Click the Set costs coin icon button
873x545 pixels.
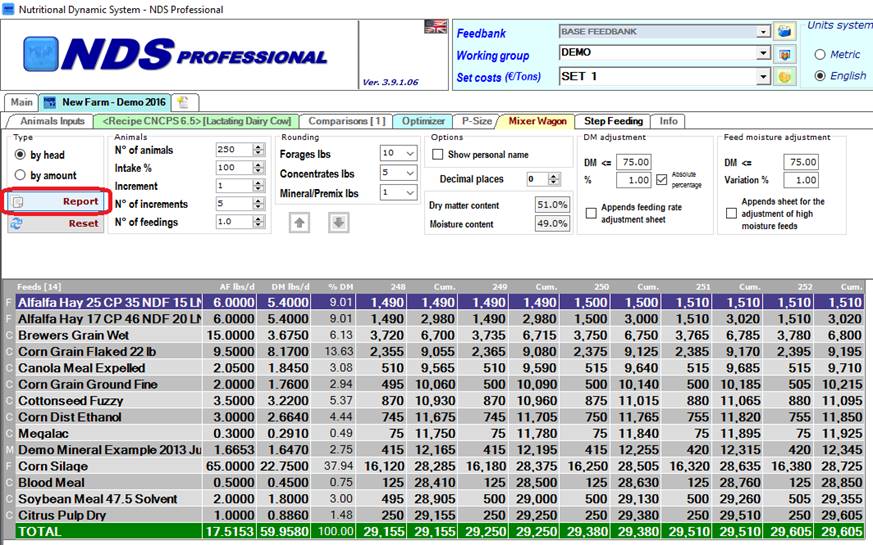784,76
